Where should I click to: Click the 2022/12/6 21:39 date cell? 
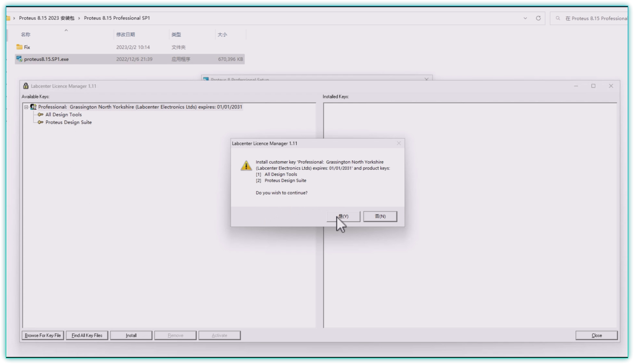pyautogui.click(x=134, y=59)
